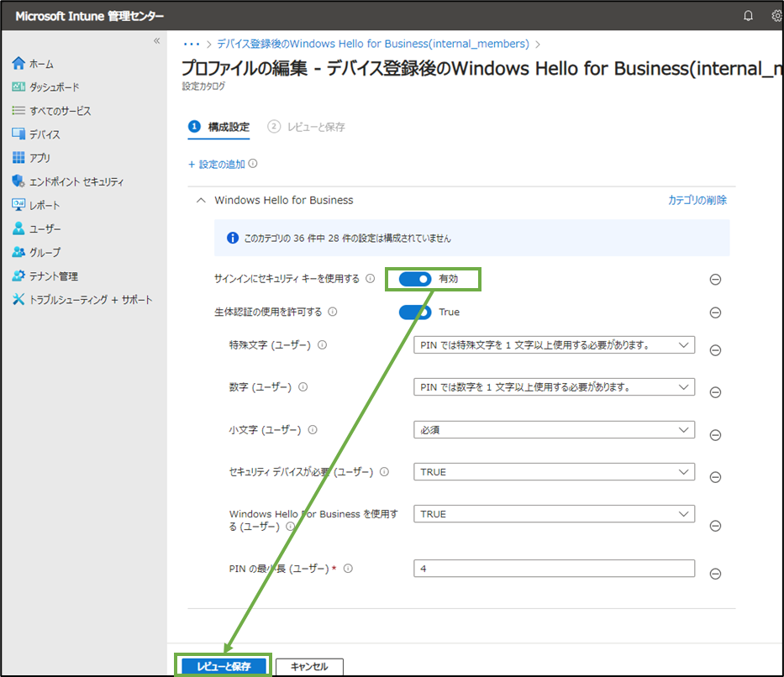Select the 構成設定 step tab
The width and height of the screenshot is (784, 677).
coord(218,127)
